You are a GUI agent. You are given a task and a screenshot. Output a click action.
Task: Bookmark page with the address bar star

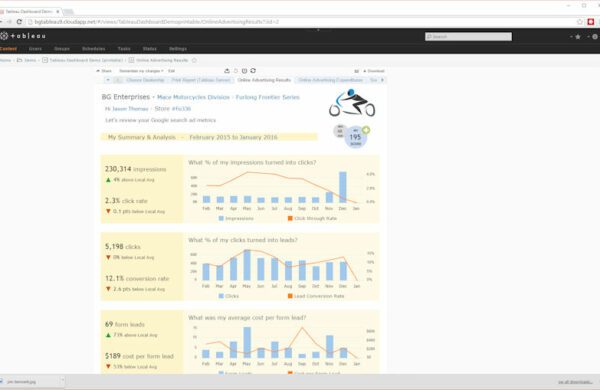[580, 22]
